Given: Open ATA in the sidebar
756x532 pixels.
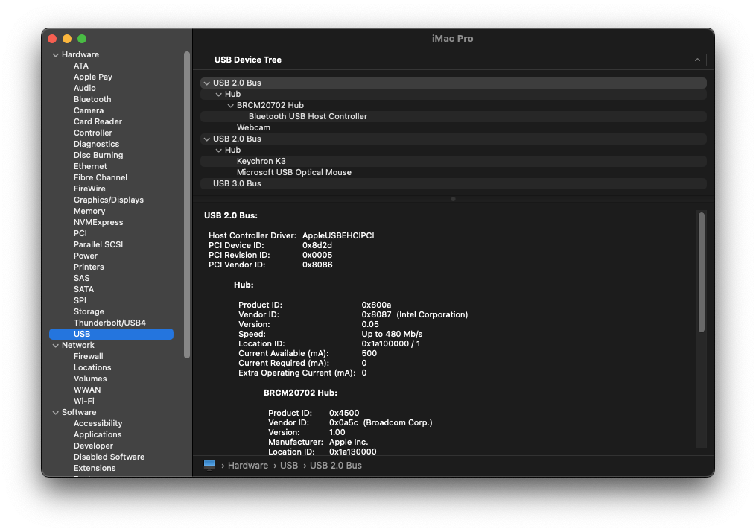Looking at the screenshot, I should point(81,66).
